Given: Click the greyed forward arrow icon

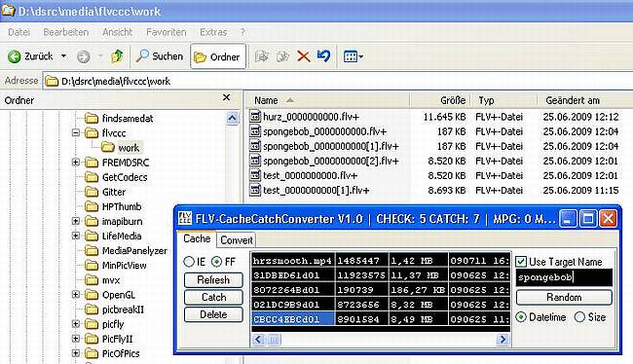Looking at the screenshot, I should [x=83, y=56].
